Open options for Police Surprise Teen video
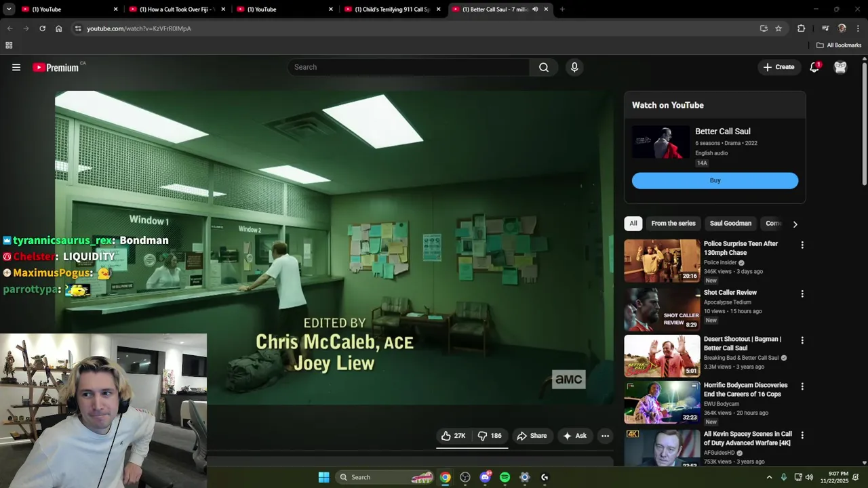 point(802,245)
